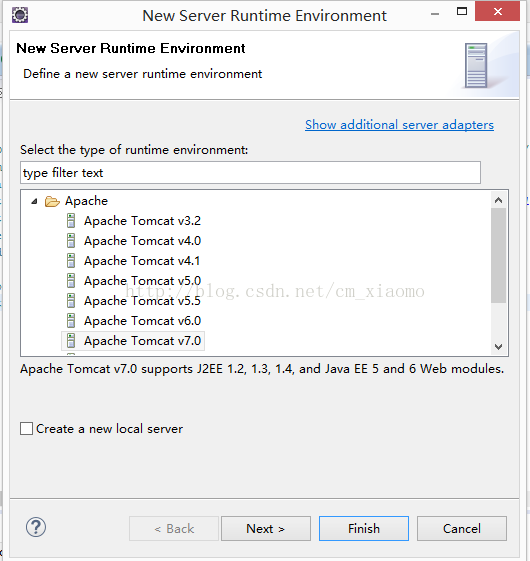Image resolution: width=530 pixels, height=561 pixels.
Task: Click the Apache folder icon
Action: point(52,201)
